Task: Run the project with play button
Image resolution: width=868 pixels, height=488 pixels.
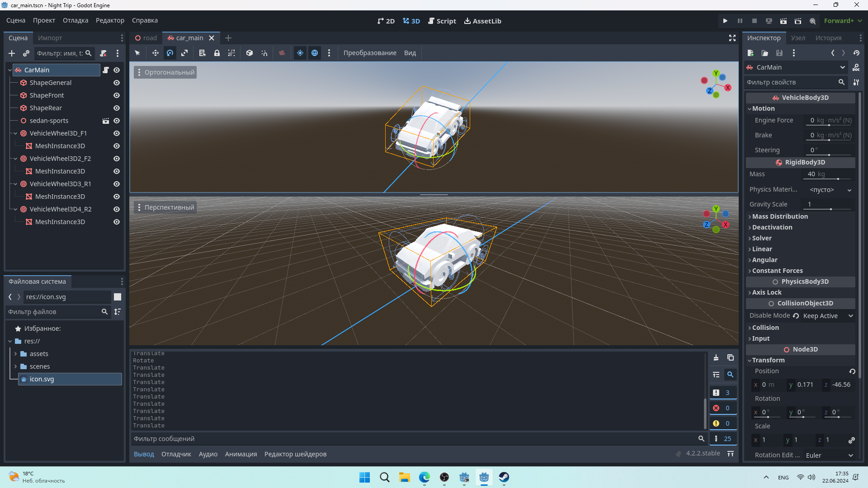Action: click(725, 21)
